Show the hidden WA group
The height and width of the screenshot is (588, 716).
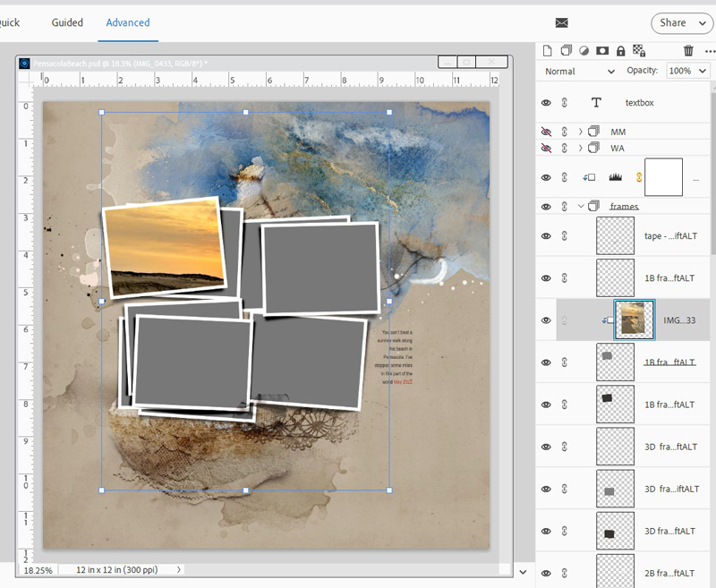546,148
